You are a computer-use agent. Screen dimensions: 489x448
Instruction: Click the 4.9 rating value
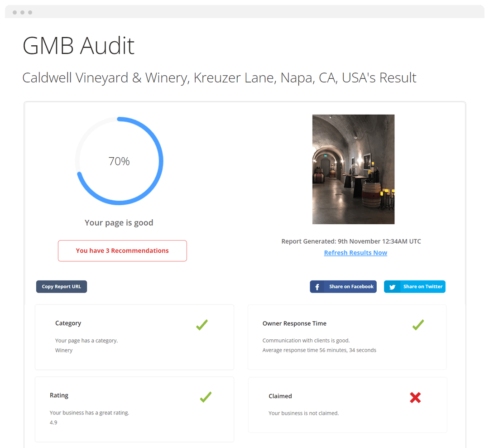pyautogui.click(x=53, y=423)
